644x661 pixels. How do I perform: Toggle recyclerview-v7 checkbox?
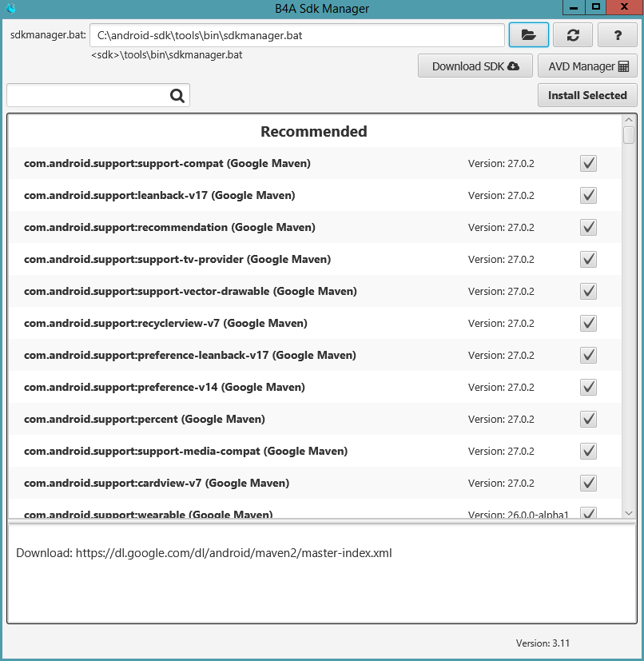coord(588,324)
